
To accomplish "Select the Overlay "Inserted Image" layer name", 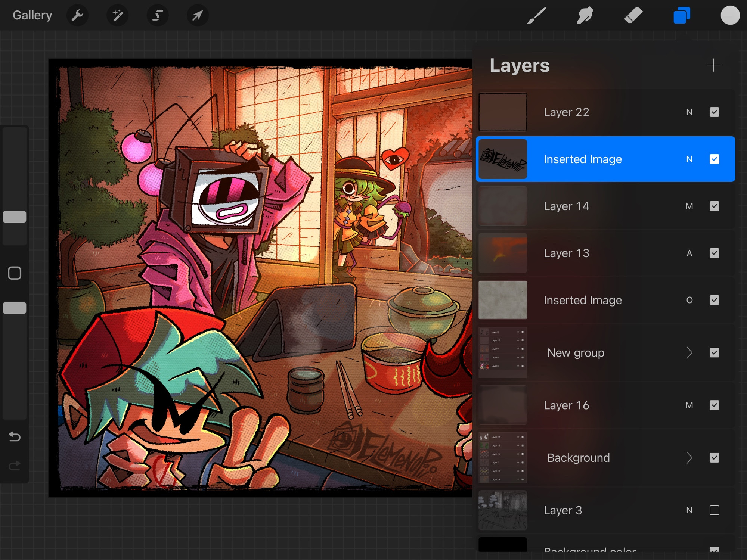I will click(583, 300).
